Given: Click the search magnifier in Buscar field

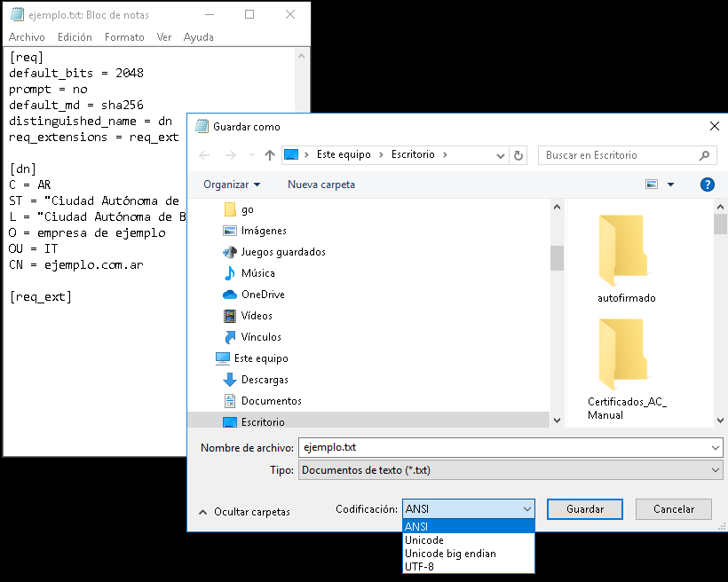Looking at the screenshot, I should 705,155.
